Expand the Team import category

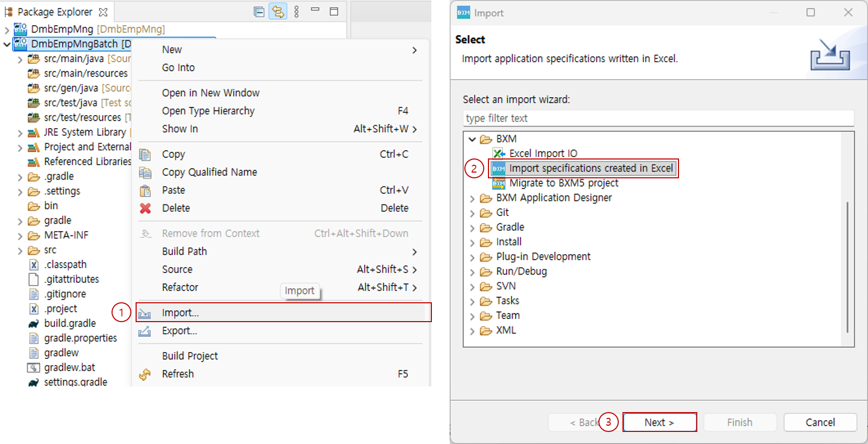point(472,316)
